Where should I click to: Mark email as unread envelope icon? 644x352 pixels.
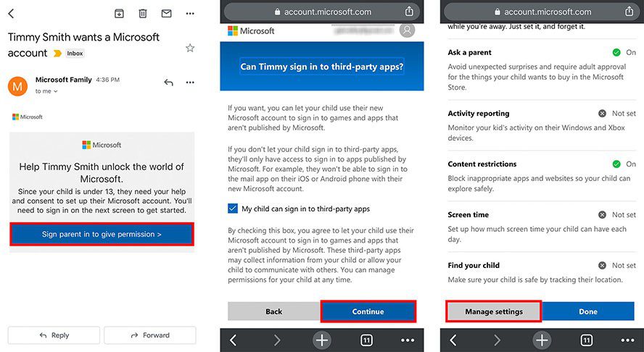point(166,14)
